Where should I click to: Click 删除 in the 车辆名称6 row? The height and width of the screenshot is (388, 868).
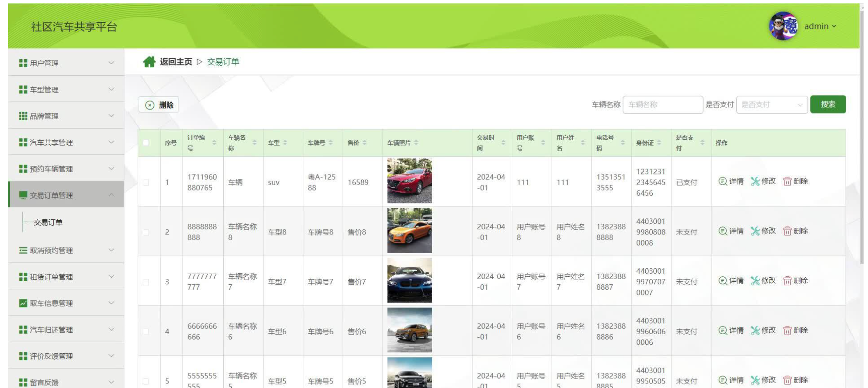tap(796, 331)
